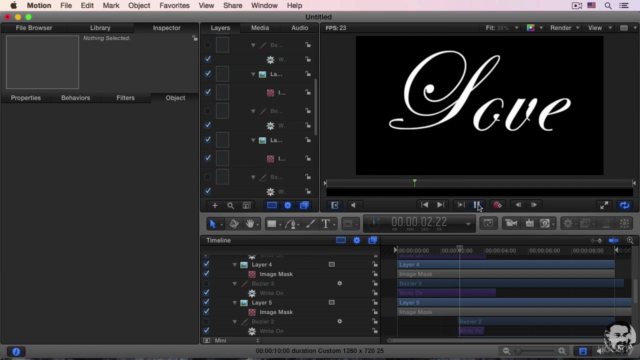The image size is (640, 360).
Task: Open project info button at bottom left
Action: (16, 351)
